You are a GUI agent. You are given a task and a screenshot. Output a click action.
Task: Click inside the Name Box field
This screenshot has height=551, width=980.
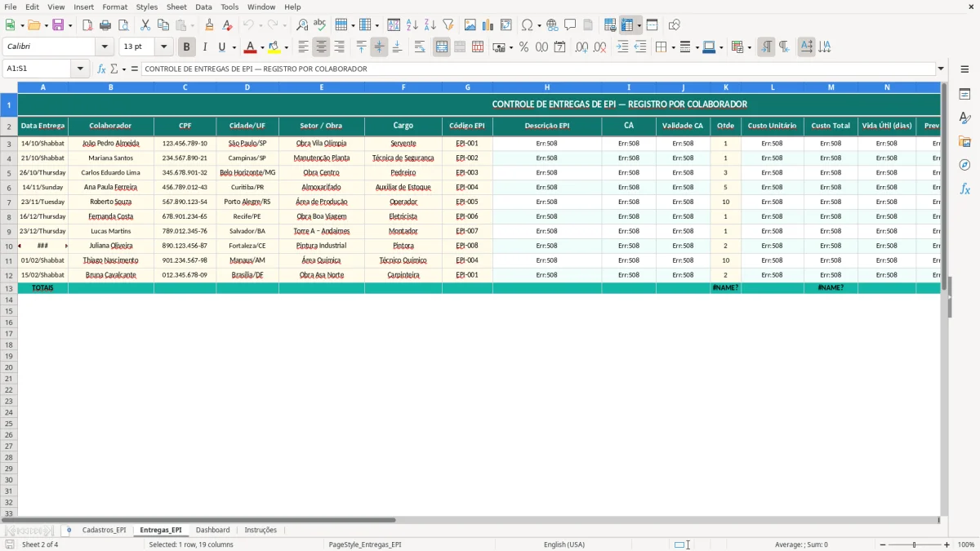point(37,69)
